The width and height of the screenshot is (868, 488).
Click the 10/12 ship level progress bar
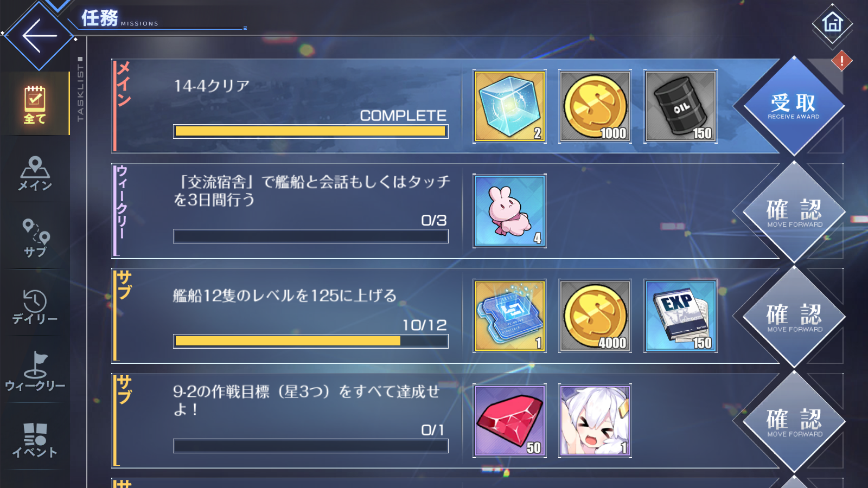point(311,341)
